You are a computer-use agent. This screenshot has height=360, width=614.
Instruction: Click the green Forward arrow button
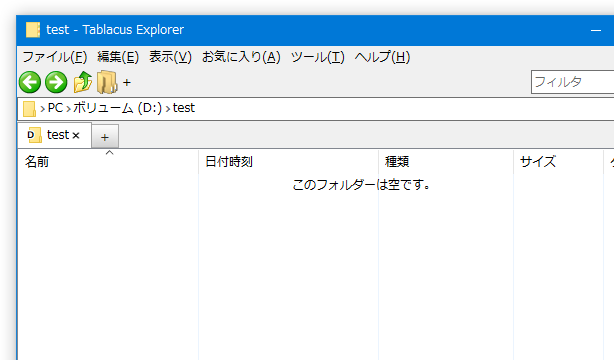56,82
